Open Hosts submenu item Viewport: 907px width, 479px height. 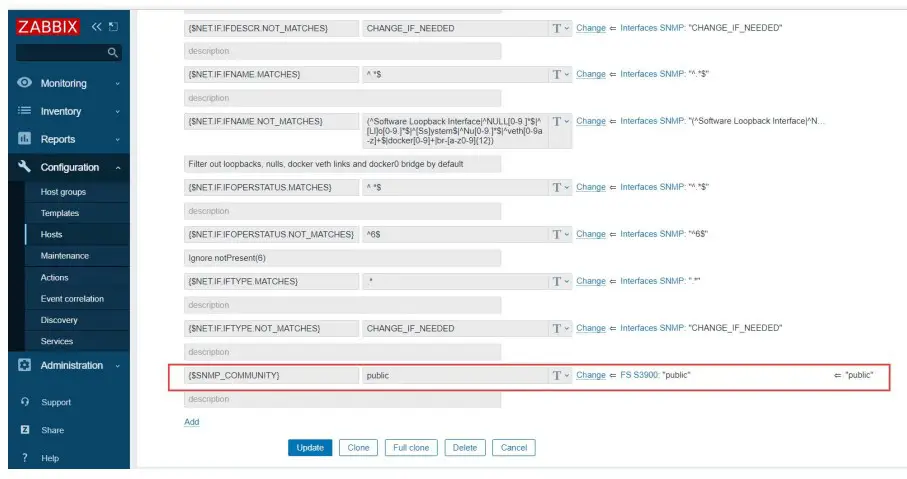(x=51, y=234)
